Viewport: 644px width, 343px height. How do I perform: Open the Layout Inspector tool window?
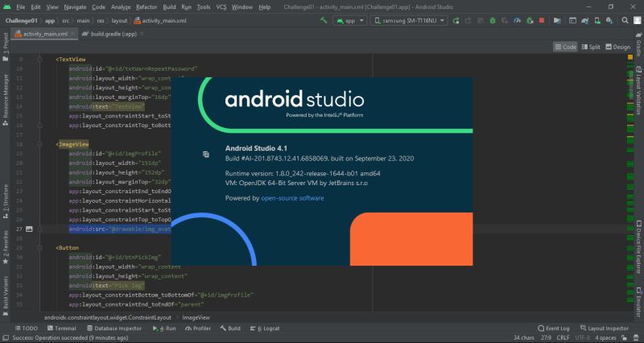605,329
